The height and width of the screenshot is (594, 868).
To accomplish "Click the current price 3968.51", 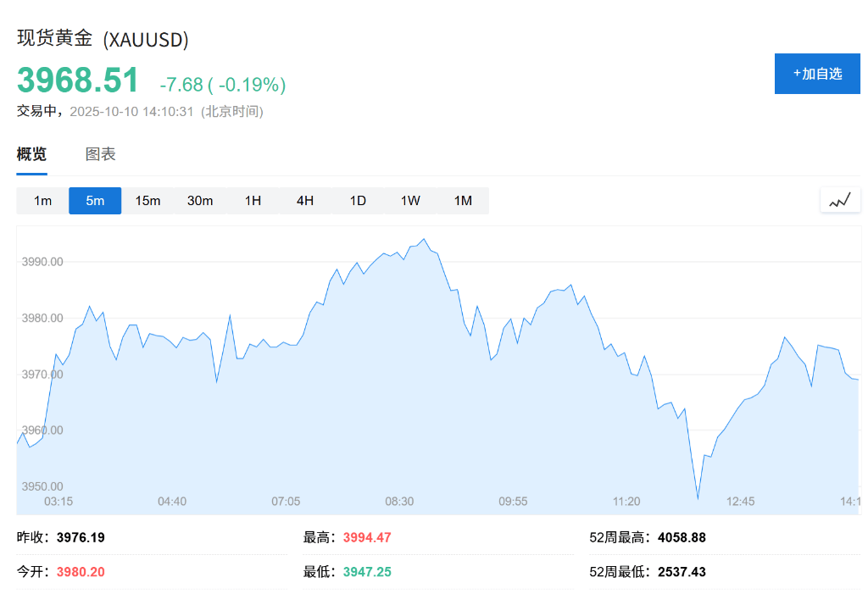I will [x=78, y=80].
